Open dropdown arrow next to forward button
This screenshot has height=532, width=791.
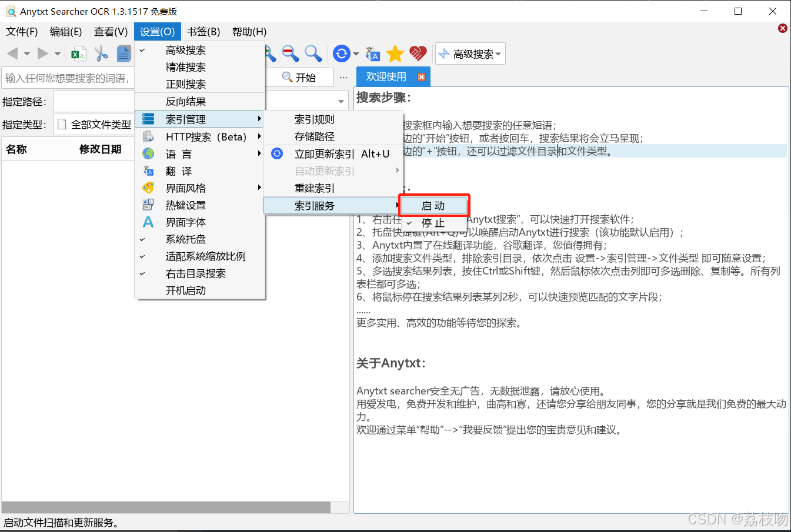coord(57,54)
